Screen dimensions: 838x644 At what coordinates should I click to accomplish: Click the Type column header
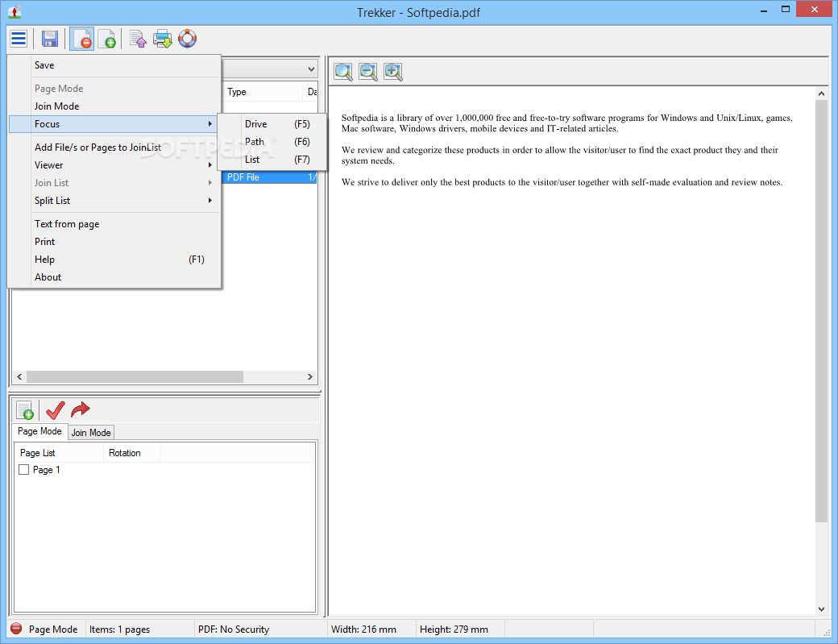[262, 92]
